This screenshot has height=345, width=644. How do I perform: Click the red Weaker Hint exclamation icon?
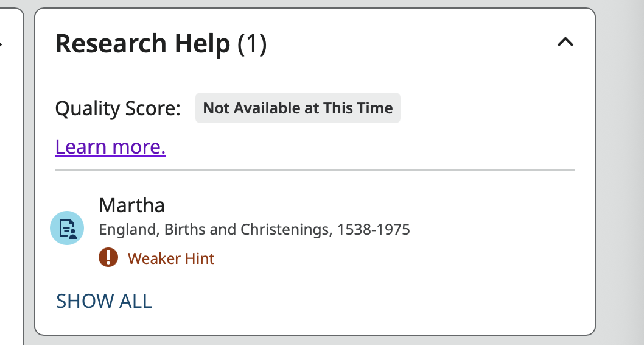pyautogui.click(x=108, y=257)
